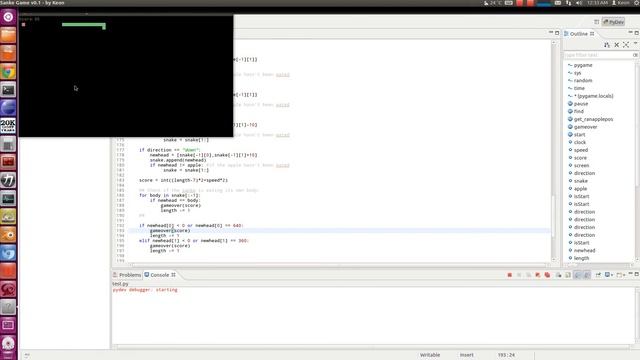The height and width of the screenshot is (360, 640).
Task: Select the gameover function in Outline
Action: 585,127
